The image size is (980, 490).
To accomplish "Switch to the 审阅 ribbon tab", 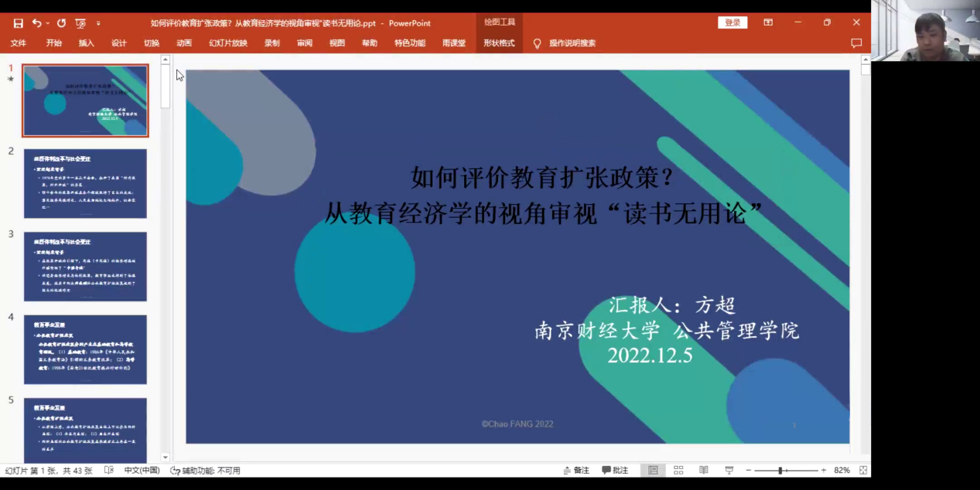I will 305,43.
